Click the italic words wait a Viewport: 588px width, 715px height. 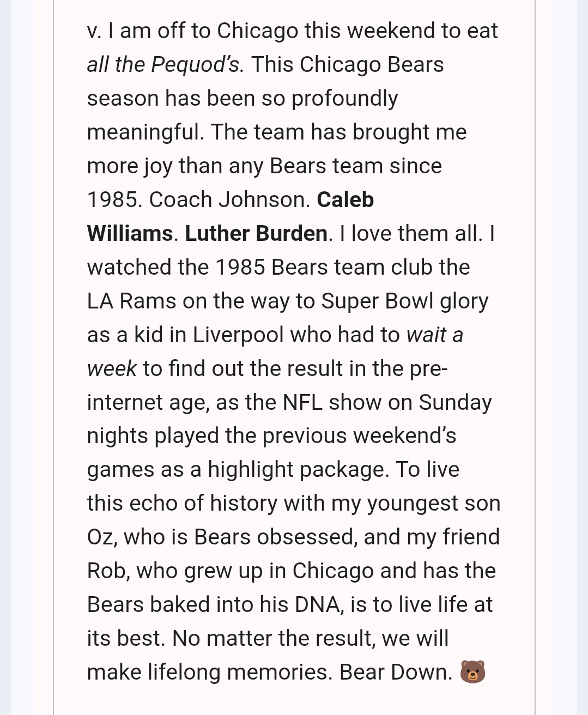[434, 335]
